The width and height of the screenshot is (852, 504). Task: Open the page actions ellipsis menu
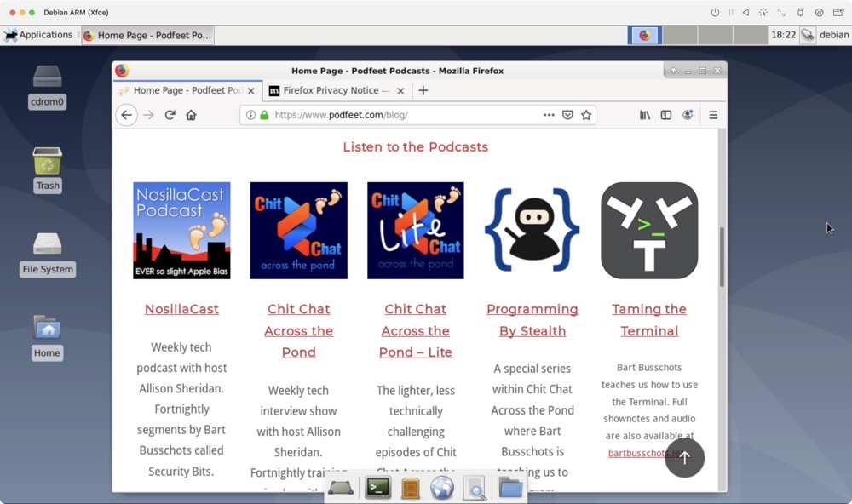point(549,115)
